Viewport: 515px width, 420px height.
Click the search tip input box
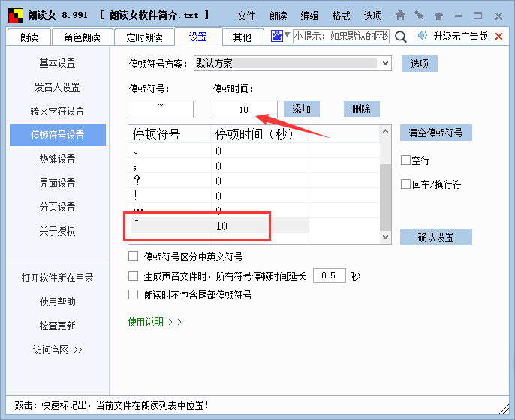click(x=341, y=36)
